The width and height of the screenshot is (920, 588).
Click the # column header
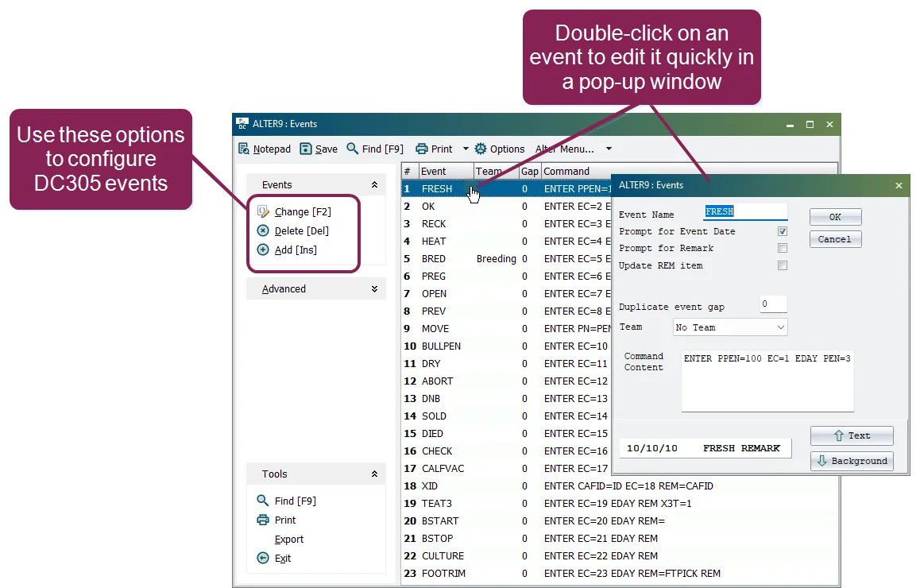pos(409,171)
